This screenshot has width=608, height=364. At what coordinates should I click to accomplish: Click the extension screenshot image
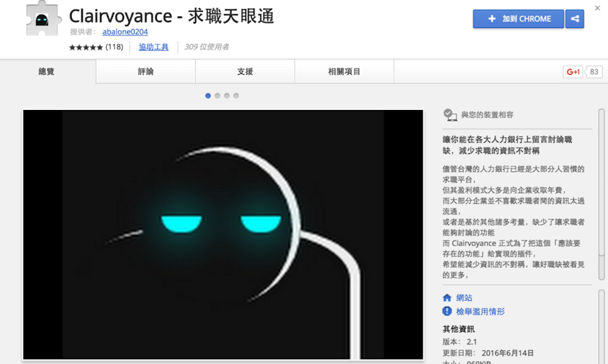[223, 237]
